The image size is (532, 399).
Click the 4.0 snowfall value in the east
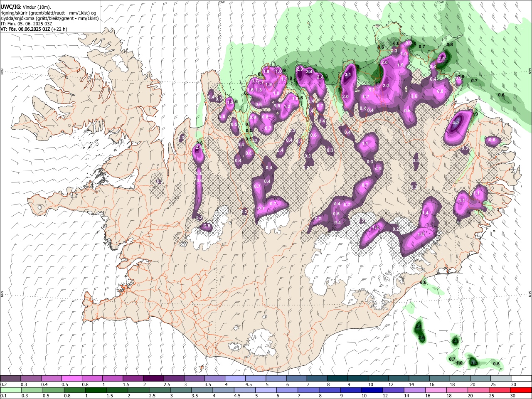pyautogui.click(x=456, y=123)
